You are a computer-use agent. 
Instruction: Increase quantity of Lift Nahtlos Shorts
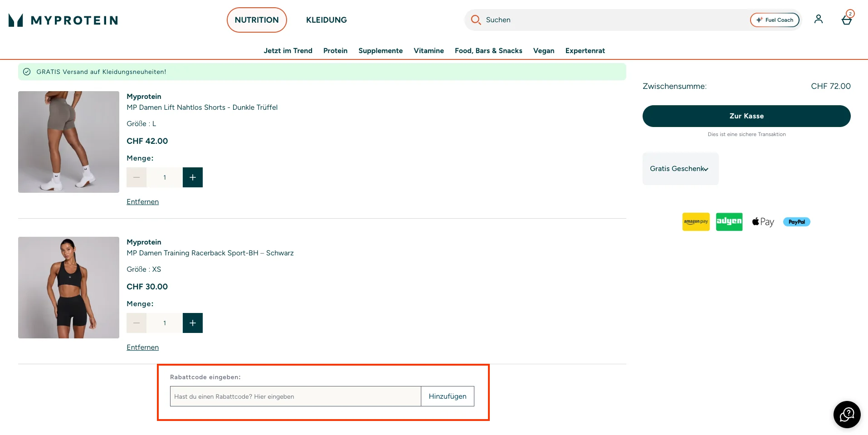point(193,177)
